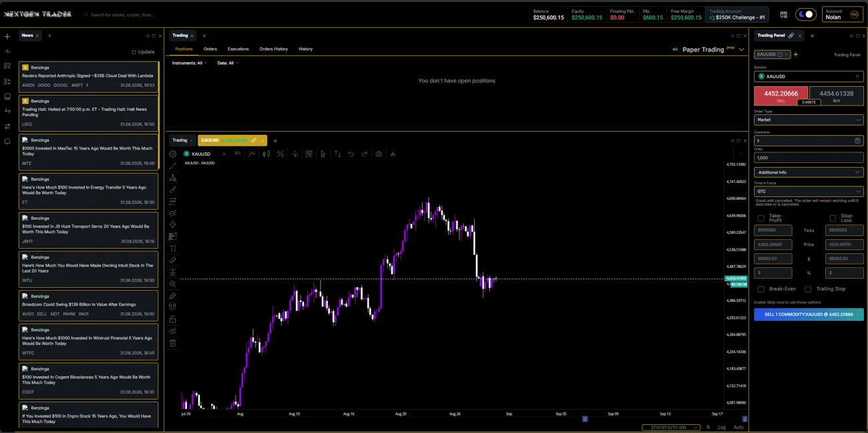Select the trend line drawing tool
868x433 pixels.
pos(173,166)
